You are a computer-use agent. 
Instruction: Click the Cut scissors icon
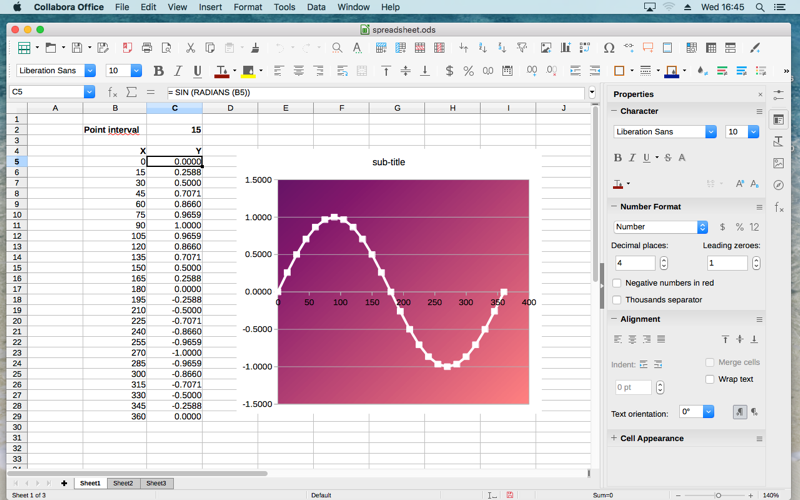pyautogui.click(x=190, y=48)
